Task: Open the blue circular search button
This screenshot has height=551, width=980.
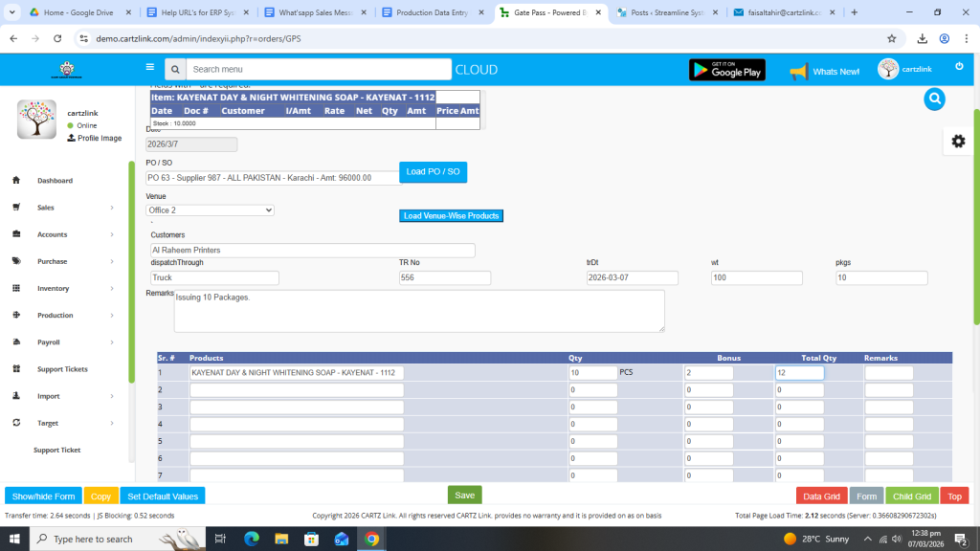Action: pos(934,99)
